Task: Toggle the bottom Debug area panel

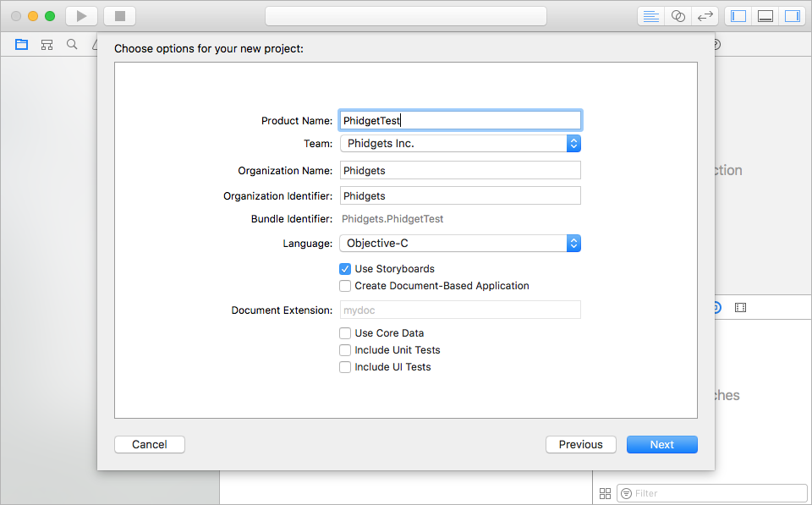Action: pyautogui.click(x=765, y=16)
